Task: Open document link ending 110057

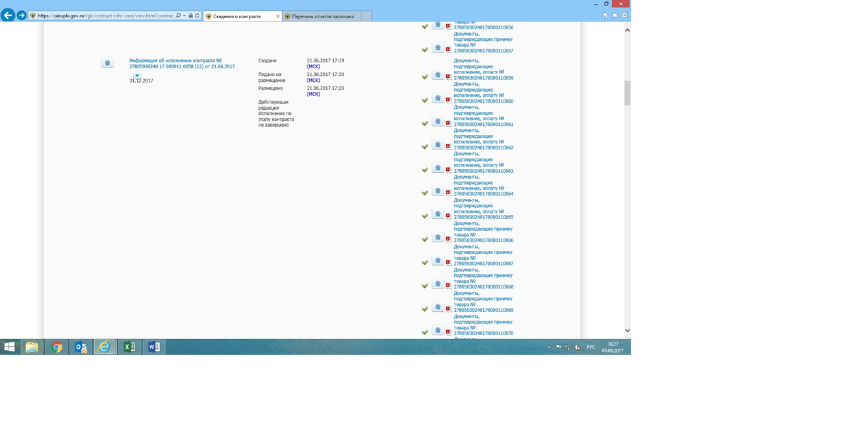Action: click(x=483, y=42)
